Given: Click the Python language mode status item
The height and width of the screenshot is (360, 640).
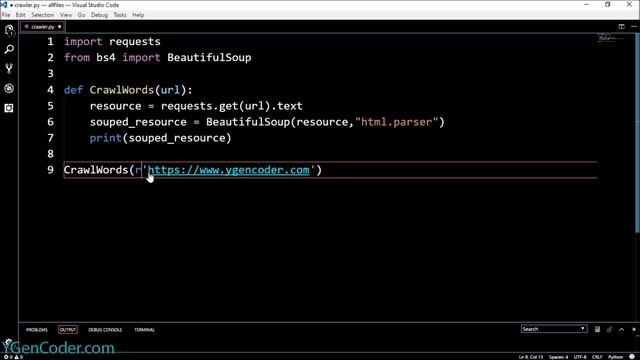Looking at the screenshot, I should (x=616, y=357).
